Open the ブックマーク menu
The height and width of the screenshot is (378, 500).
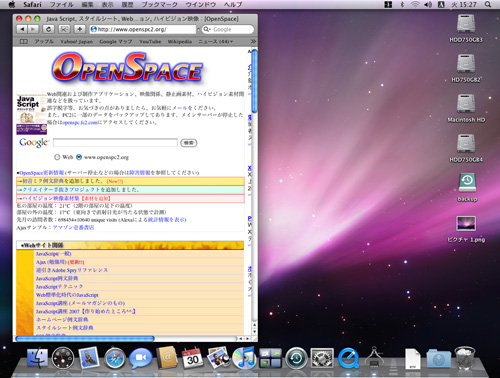pos(159,5)
